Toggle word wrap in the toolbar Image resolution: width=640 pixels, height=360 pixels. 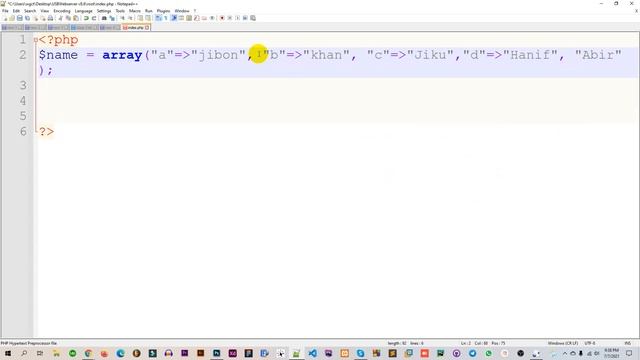158,18
